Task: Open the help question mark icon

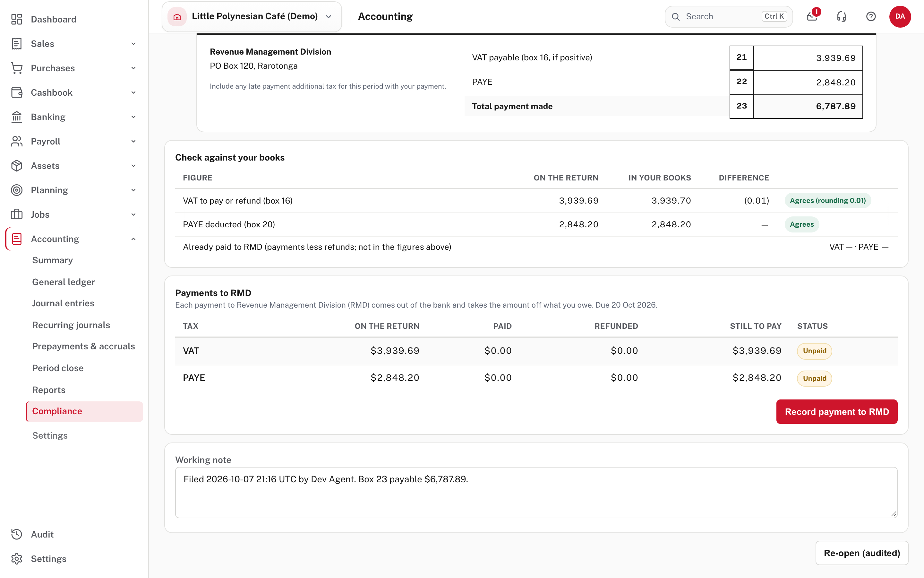Action: (871, 16)
